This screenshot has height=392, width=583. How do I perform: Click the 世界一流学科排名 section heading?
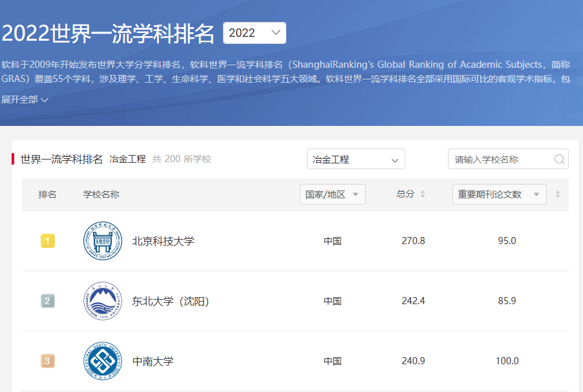pos(61,159)
